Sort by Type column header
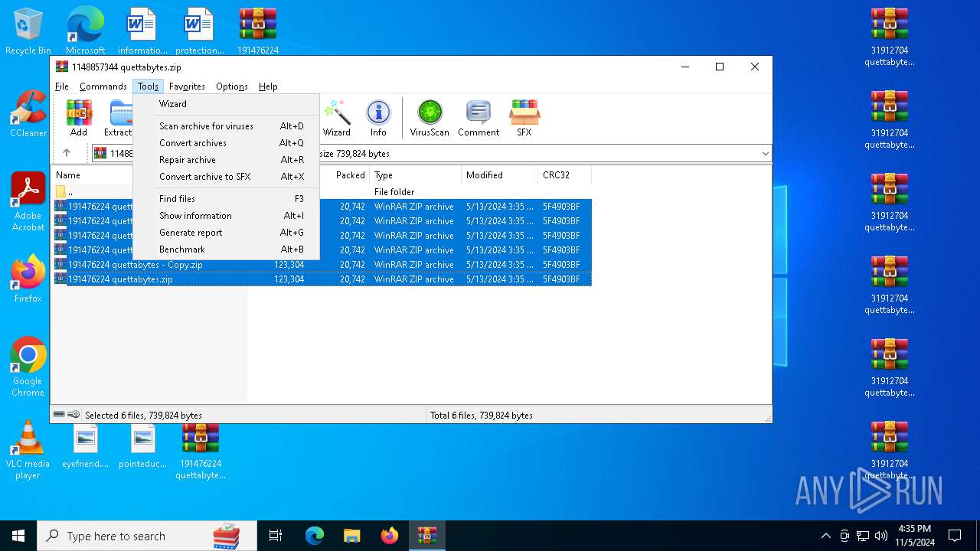 click(415, 175)
